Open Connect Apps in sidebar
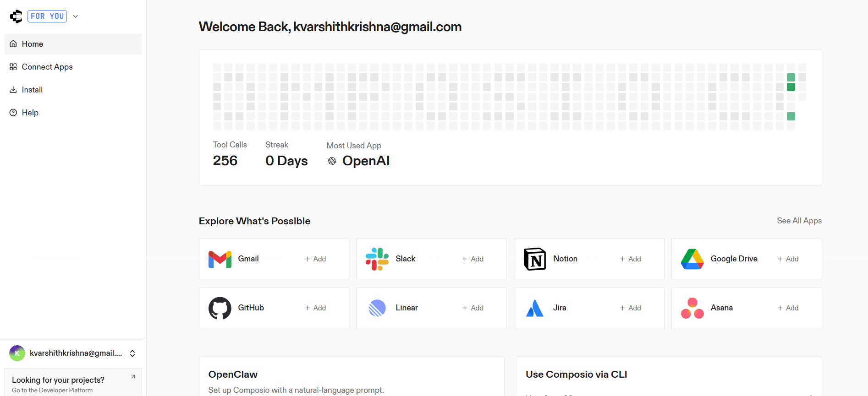This screenshot has width=868, height=396. (73, 67)
